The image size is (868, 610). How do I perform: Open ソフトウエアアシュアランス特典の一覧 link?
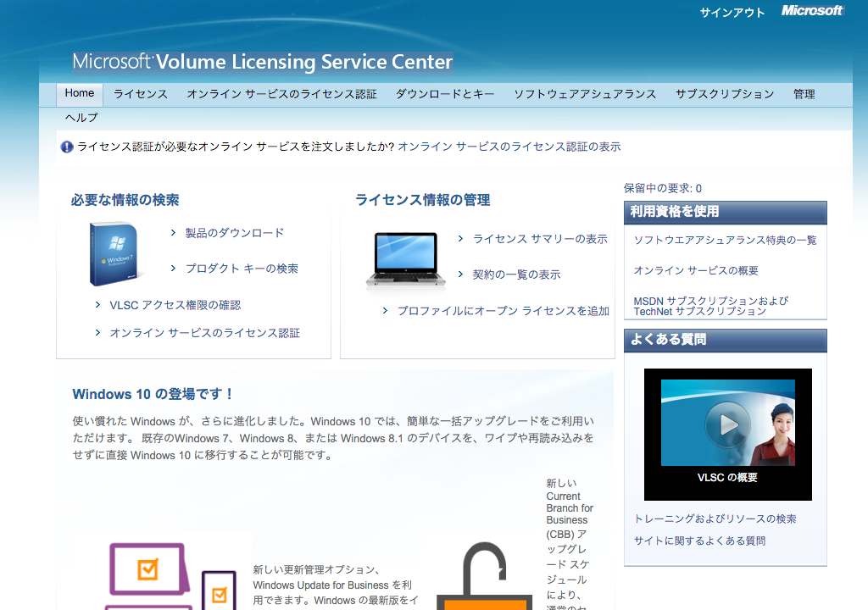point(726,240)
